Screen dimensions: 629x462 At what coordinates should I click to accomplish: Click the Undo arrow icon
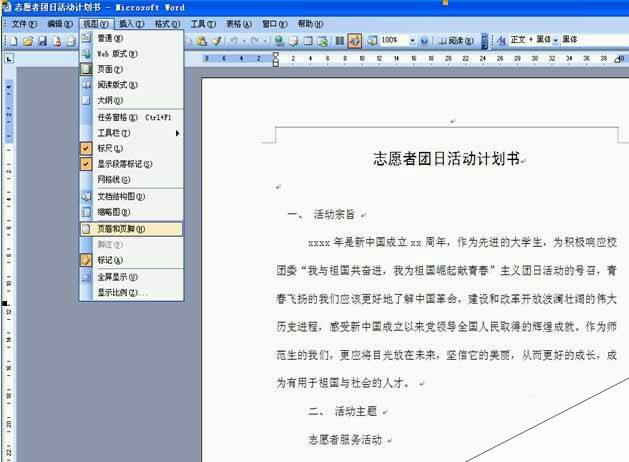pyautogui.click(x=234, y=41)
